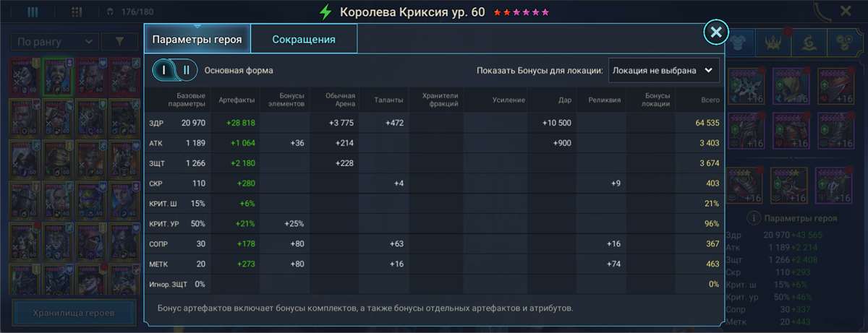Click the ЗЩТ artifacts value +2 180
The height and width of the screenshot is (333, 868).
(x=242, y=163)
